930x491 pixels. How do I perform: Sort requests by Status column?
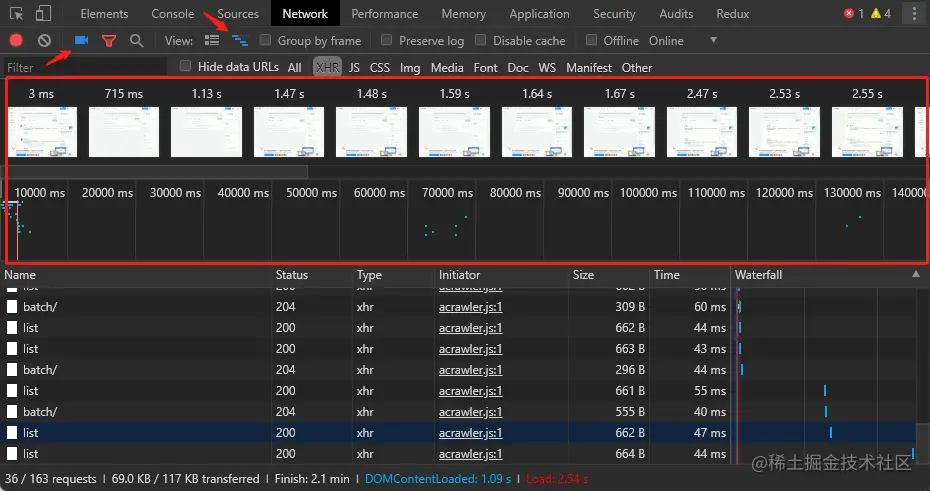(312, 275)
